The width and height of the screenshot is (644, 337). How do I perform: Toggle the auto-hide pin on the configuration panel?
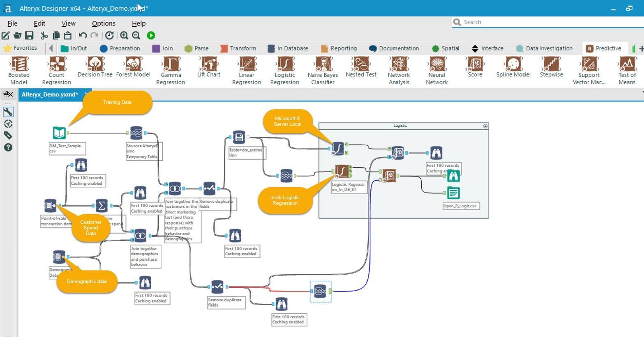click(x=7, y=94)
